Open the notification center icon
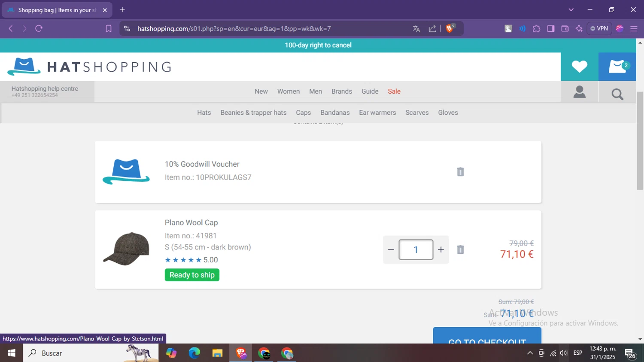644x362 pixels. 630,354
